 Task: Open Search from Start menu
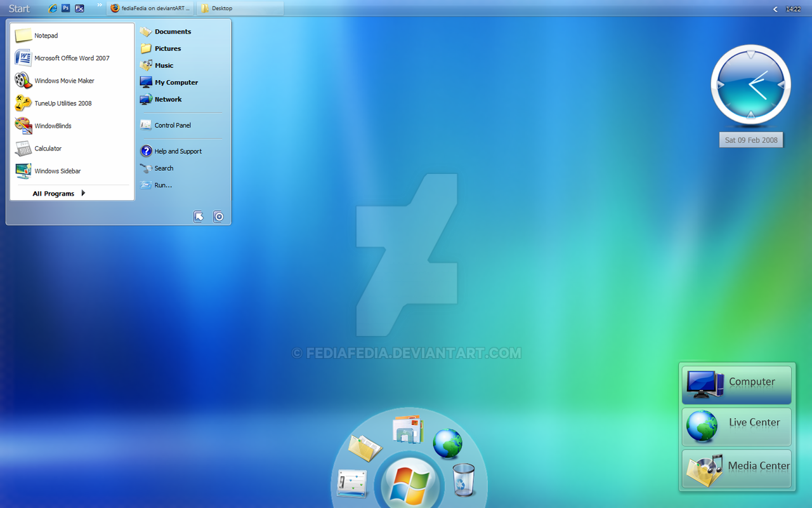157,168
